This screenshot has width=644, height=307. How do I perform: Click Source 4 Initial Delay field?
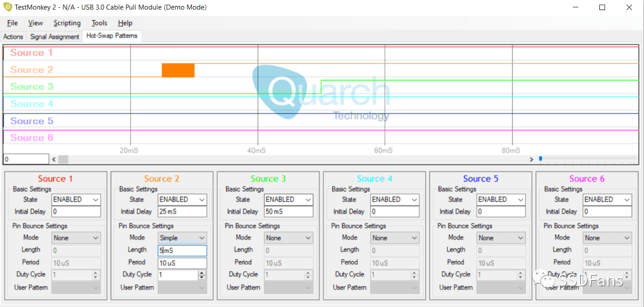point(395,212)
